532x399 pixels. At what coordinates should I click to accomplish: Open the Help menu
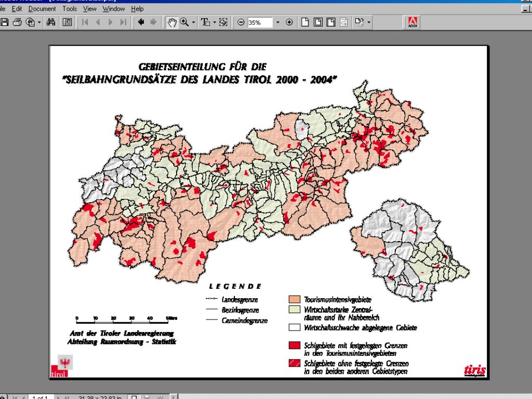137,9
